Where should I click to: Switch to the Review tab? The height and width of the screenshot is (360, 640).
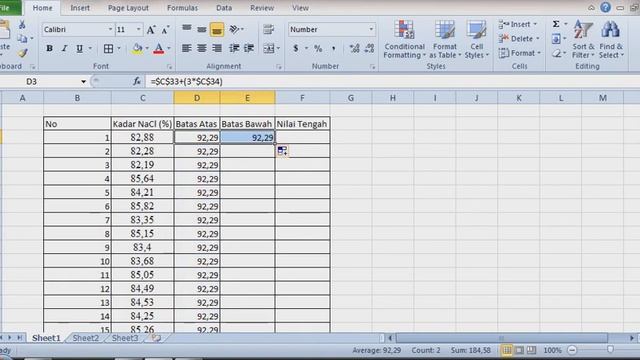262,8
